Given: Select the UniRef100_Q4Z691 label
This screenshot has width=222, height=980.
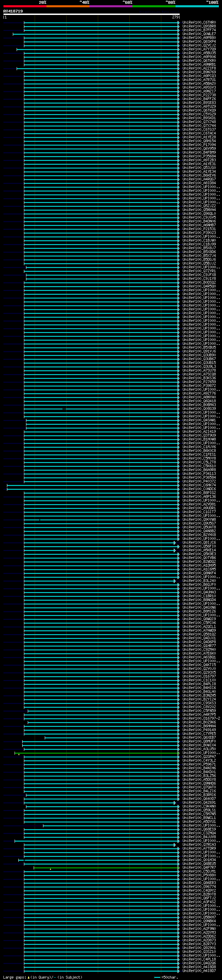Looking at the screenshot, I should pos(199,802).
